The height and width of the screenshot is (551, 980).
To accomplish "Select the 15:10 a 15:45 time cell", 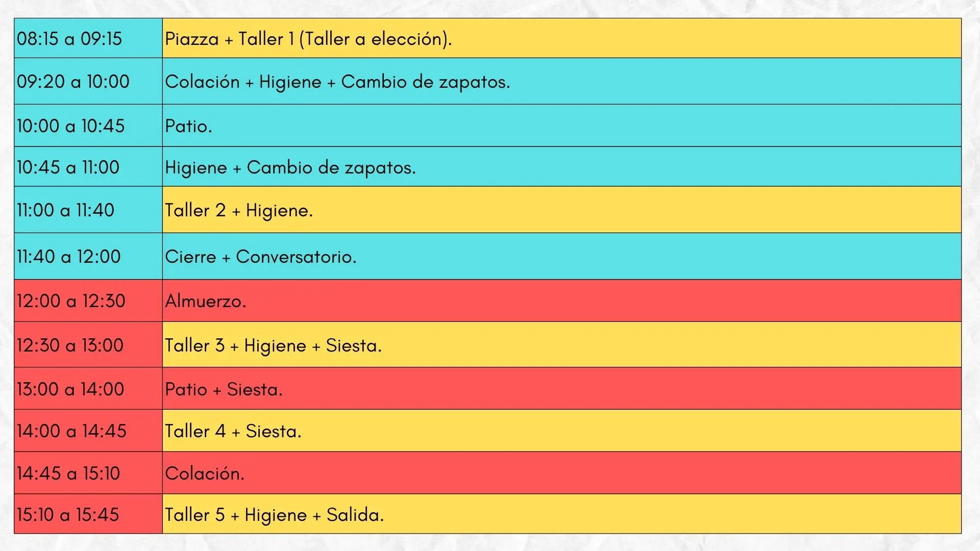I will [88, 514].
